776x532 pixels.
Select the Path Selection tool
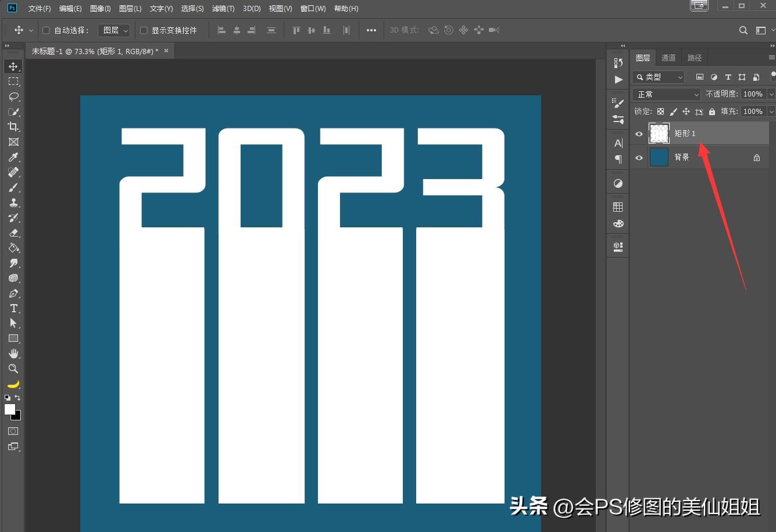pos(13,323)
